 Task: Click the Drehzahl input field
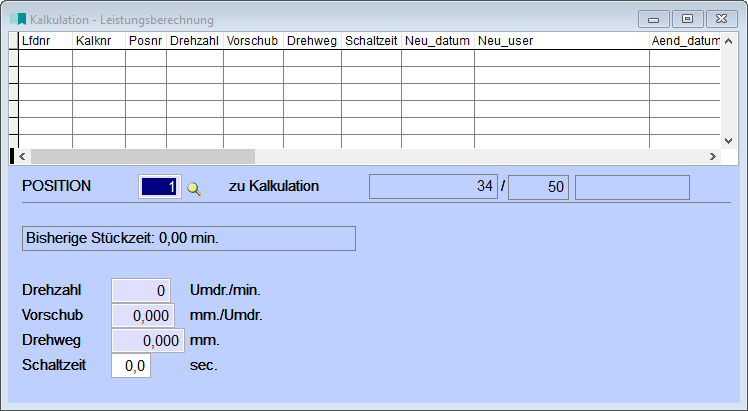point(141,290)
